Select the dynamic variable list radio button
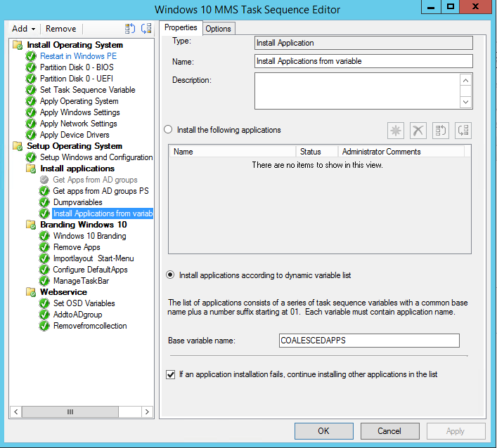This screenshot has height=448, width=497. [169, 275]
